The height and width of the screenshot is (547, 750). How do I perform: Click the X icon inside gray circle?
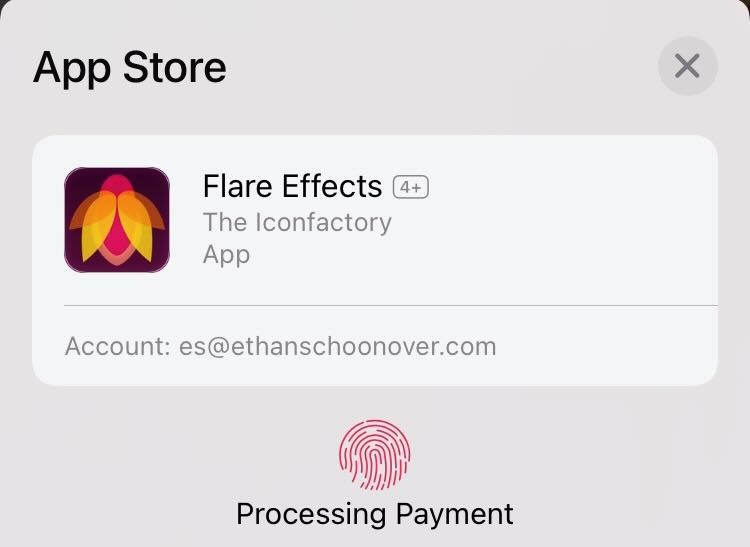687,66
